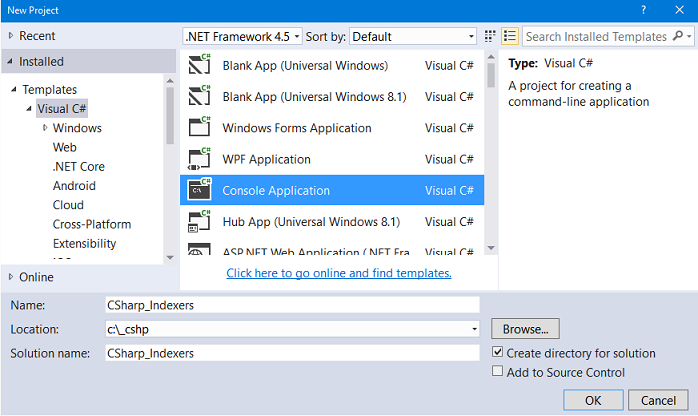The image size is (698, 416).
Task: Click the Windows Forms Application template icon
Action: click(x=199, y=127)
